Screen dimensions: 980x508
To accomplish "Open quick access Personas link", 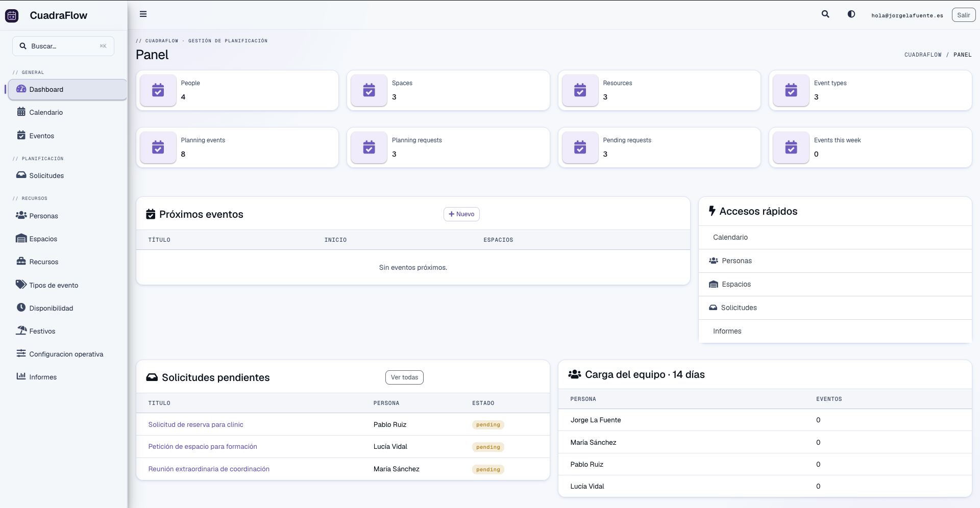I will [835, 261].
